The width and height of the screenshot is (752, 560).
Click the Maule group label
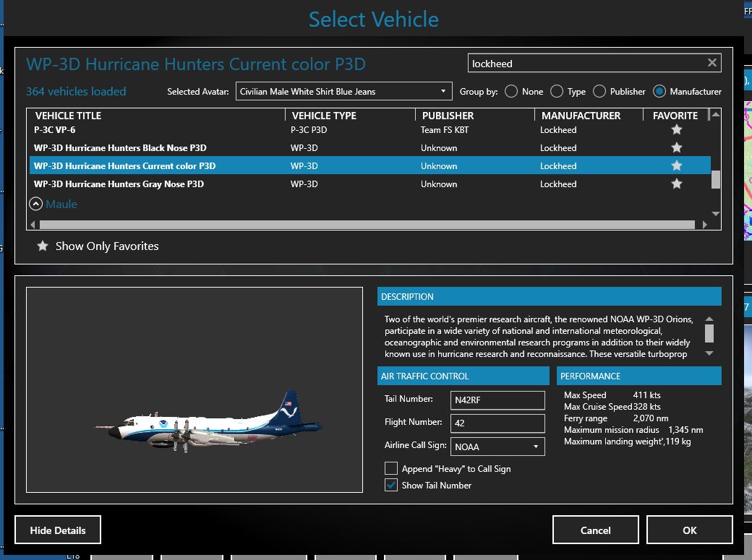61,204
